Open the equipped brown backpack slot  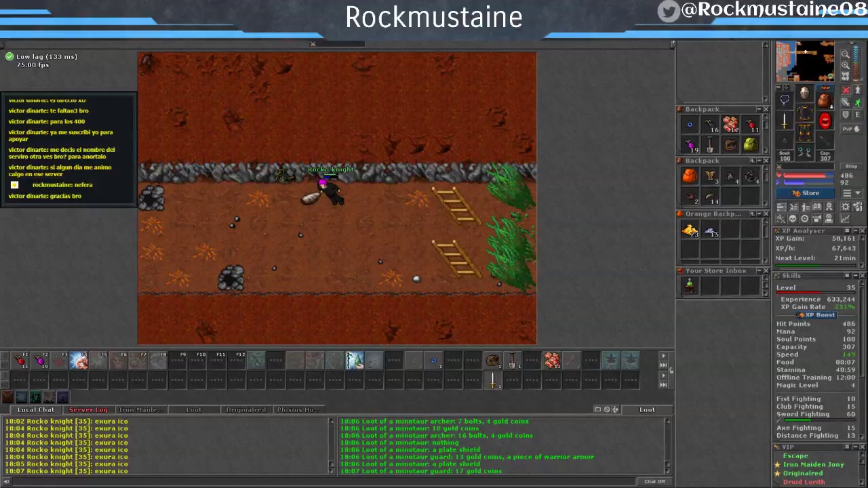click(824, 101)
